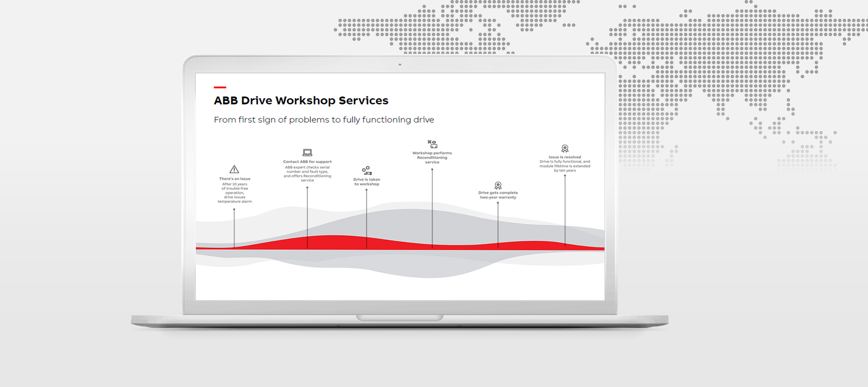Click the laptop icon above Contact ABB
The image size is (868, 387).
(x=308, y=153)
